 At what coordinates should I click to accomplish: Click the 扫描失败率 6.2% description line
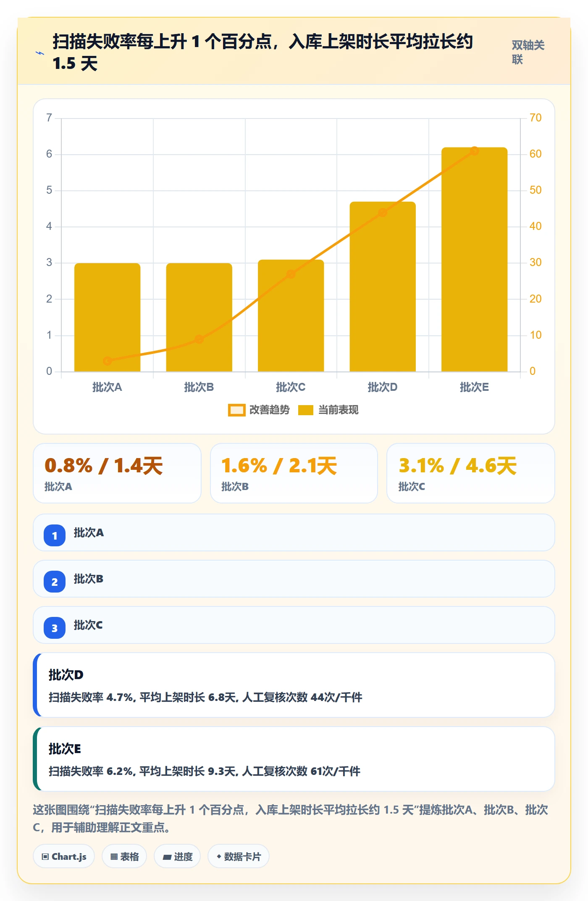tap(205, 771)
